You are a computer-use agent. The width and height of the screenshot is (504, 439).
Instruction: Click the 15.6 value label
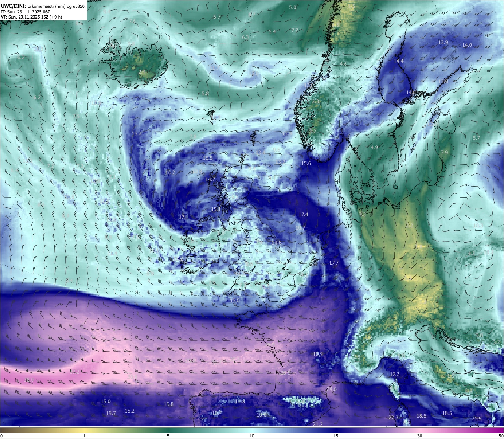click(306, 163)
